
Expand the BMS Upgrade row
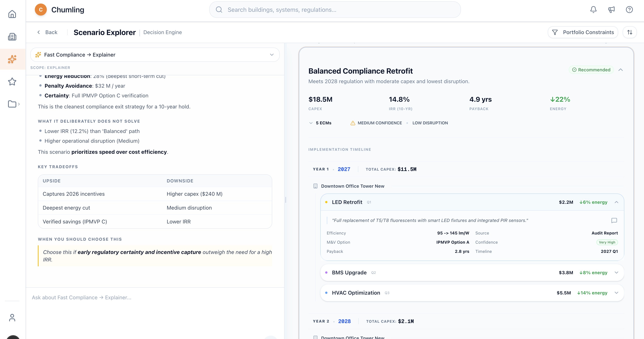pyautogui.click(x=616, y=273)
